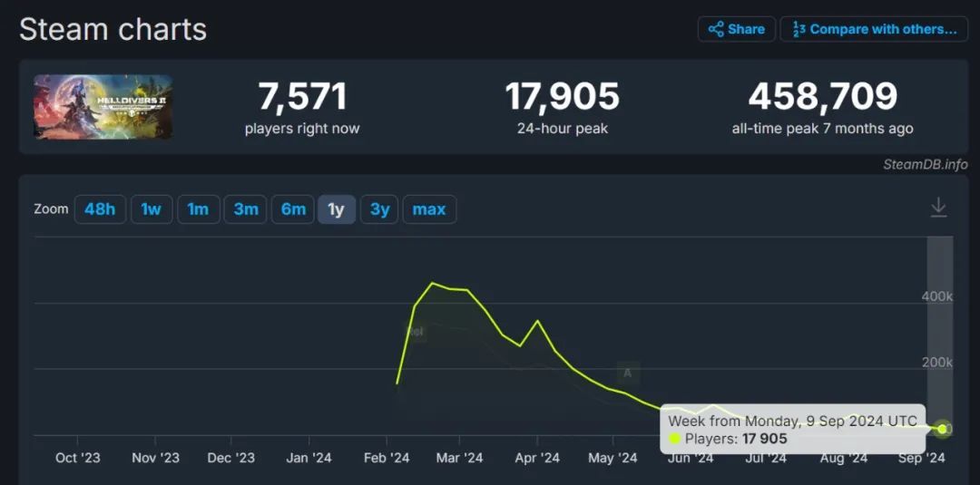Select the 1w zoom range
This screenshot has height=485, width=980.
pos(152,209)
